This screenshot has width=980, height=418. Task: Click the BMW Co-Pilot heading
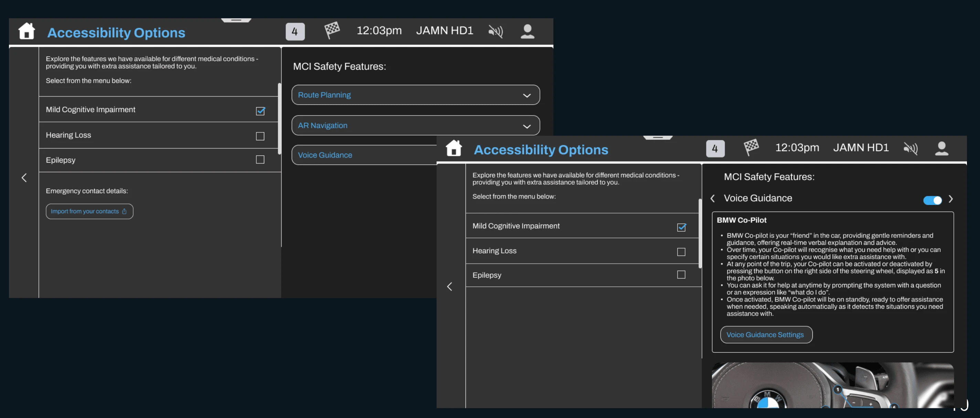[x=741, y=220]
